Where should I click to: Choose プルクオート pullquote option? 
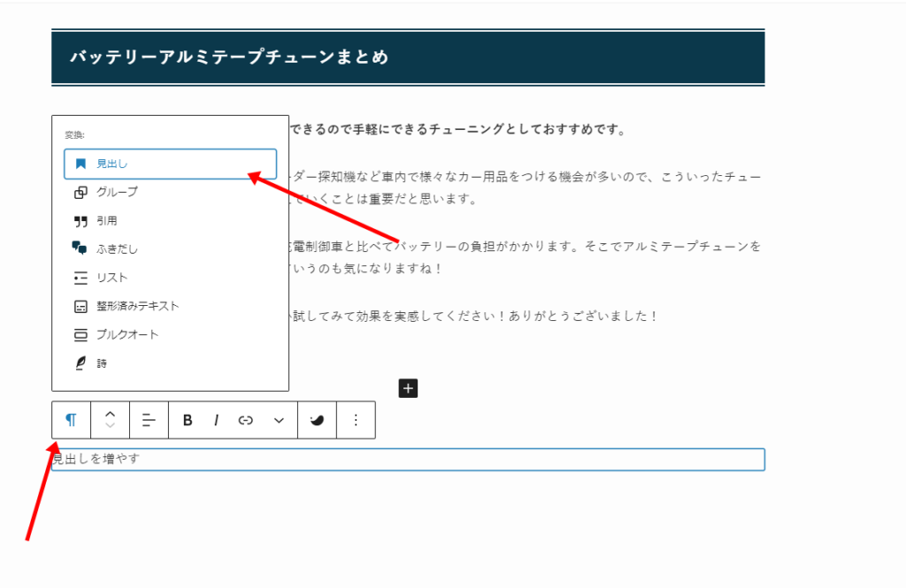click(127, 334)
